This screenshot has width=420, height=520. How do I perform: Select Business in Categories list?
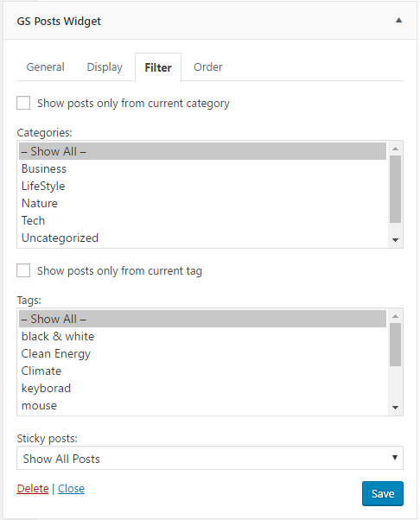coord(202,168)
